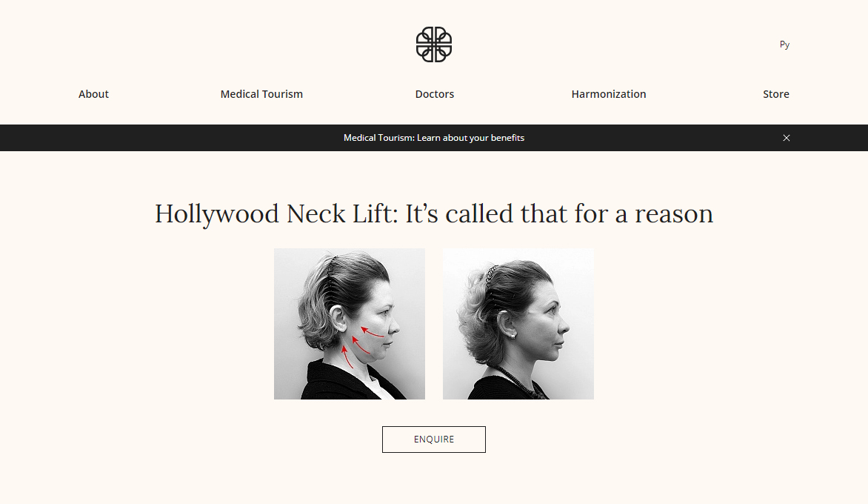Open the banner link about Medical Tourism benefits

(434, 138)
